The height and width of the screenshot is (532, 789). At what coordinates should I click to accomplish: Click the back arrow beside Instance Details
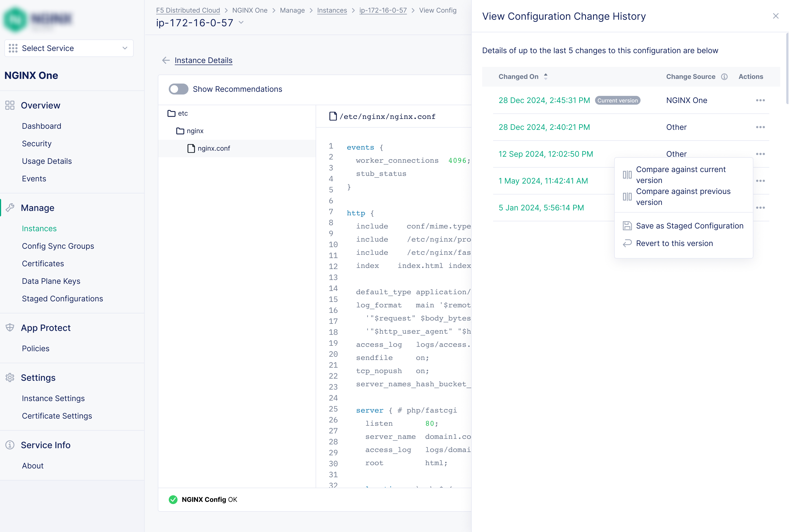coord(166,60)
